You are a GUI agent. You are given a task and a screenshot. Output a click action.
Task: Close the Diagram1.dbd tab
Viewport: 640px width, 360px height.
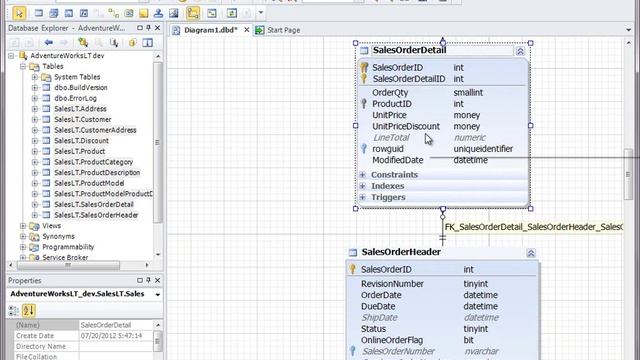[247, 30]
